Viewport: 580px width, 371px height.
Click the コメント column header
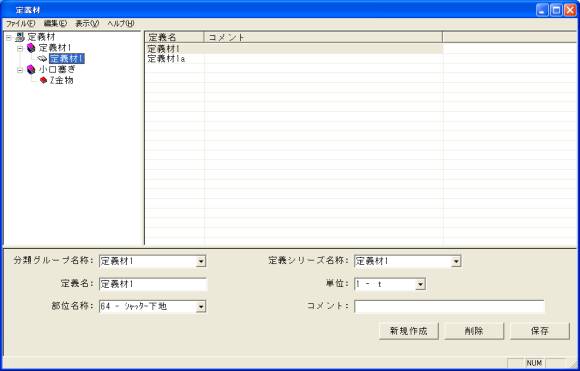[x=323, y=37]
